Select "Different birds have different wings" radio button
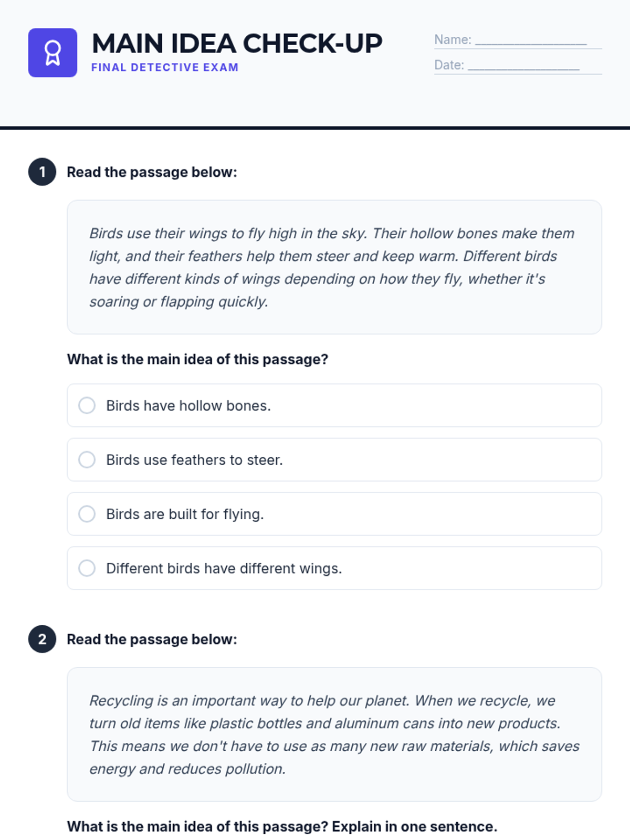 pyautogui.click(x=87, y=568)
